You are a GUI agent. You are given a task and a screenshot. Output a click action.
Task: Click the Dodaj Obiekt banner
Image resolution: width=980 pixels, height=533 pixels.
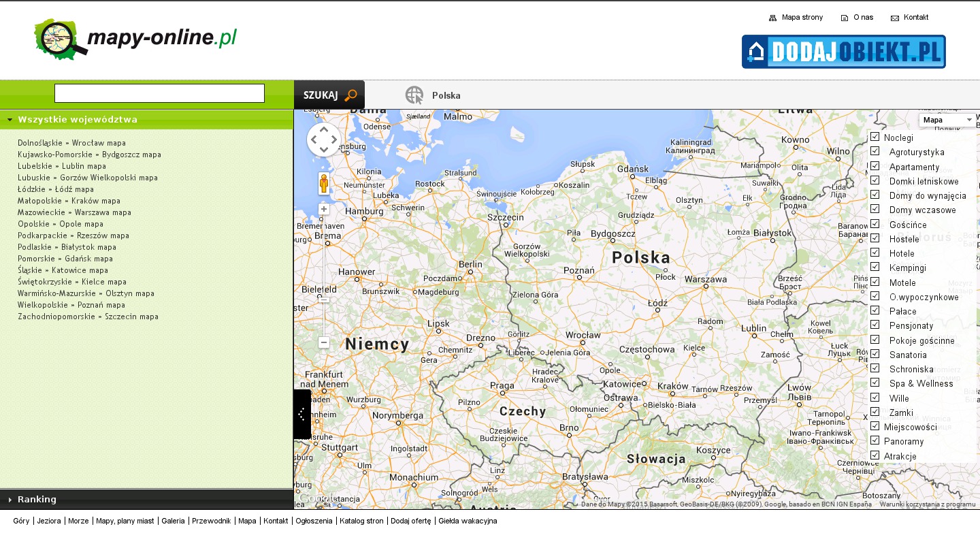tap(843, 52)
